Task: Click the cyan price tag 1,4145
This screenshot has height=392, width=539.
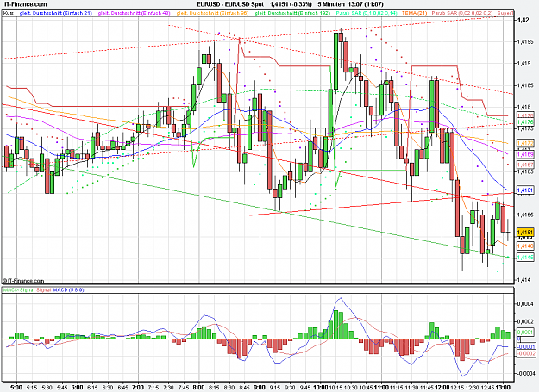Action: tap(525, 257)
